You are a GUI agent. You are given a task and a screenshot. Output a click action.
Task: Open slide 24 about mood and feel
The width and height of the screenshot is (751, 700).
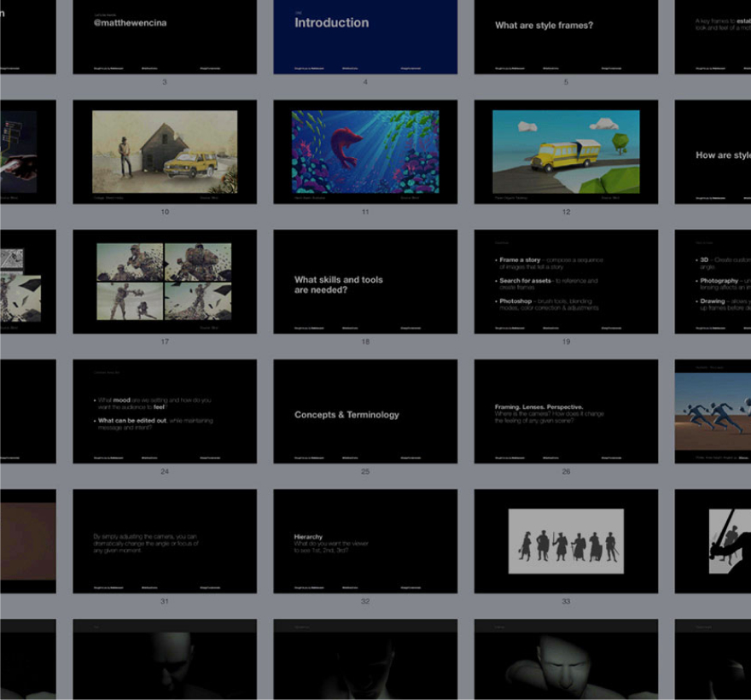[x=164, y=411]
